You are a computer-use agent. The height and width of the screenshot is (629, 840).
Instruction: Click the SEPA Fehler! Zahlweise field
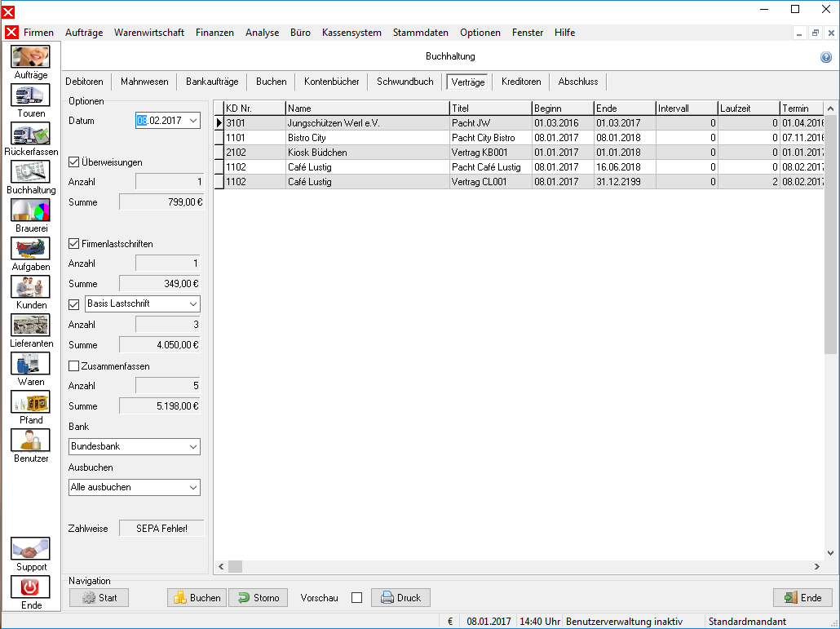click(161, 529)
